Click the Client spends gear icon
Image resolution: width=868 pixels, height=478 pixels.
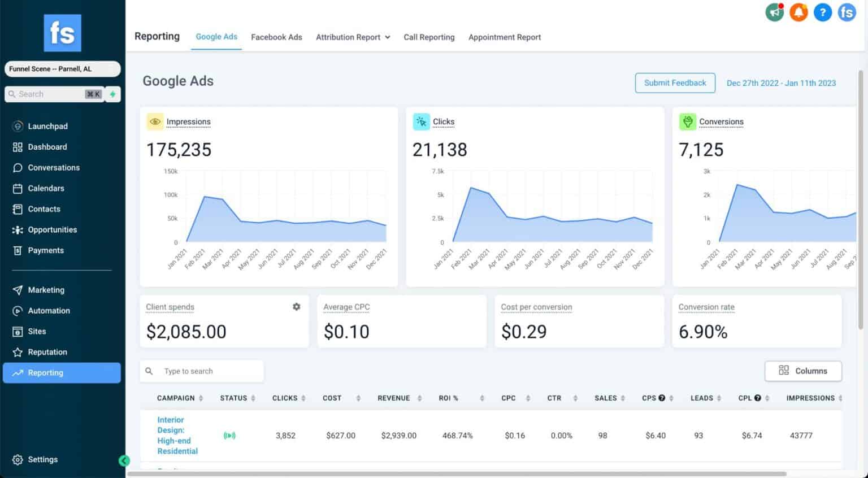pos(296,307)
